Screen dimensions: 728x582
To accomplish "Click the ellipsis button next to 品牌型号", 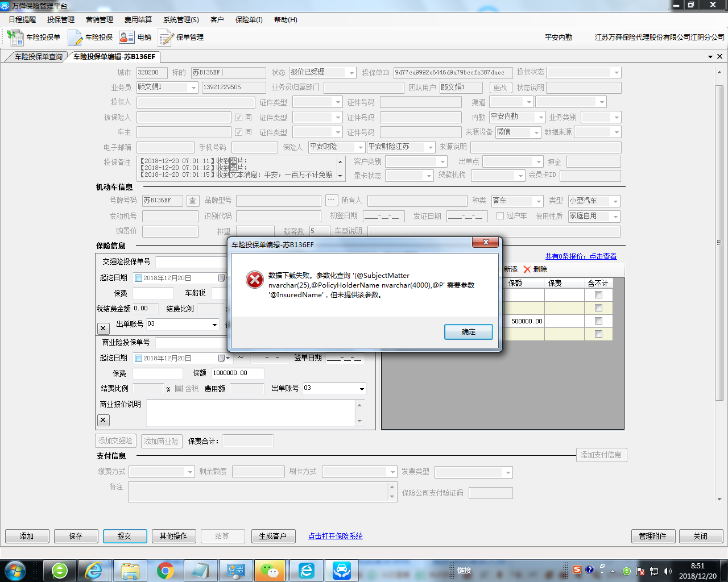I will 332,201.
